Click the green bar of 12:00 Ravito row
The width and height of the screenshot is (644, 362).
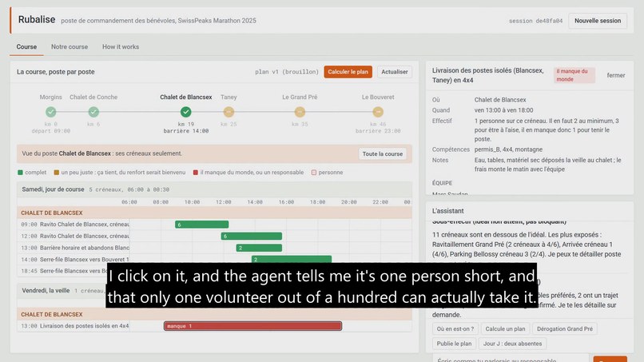[x=252, y=237]
